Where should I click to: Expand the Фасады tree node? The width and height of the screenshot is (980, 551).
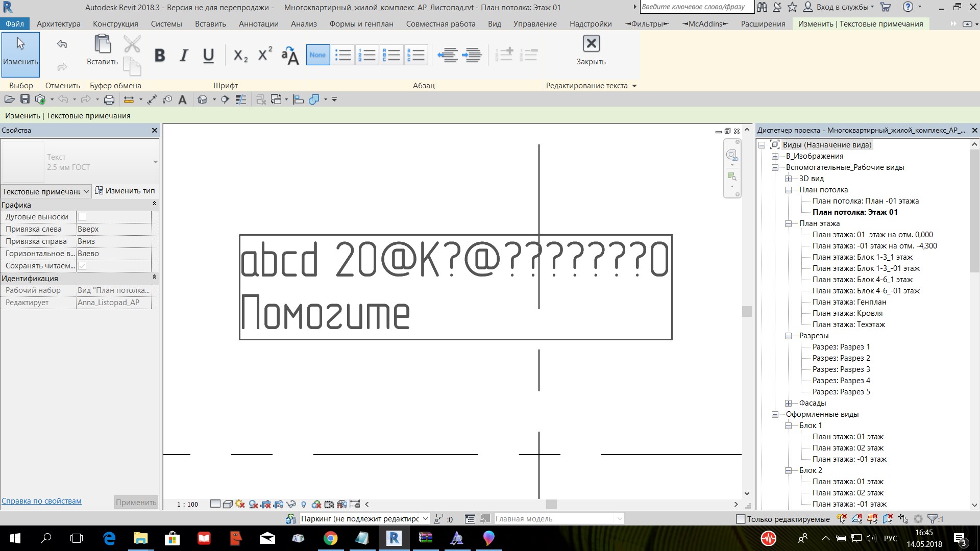tap(789, 403)
